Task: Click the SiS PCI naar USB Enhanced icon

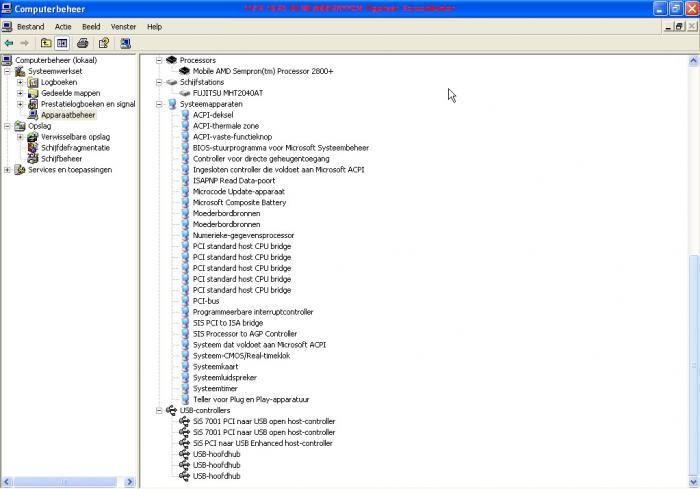Action: click(184, 443)
